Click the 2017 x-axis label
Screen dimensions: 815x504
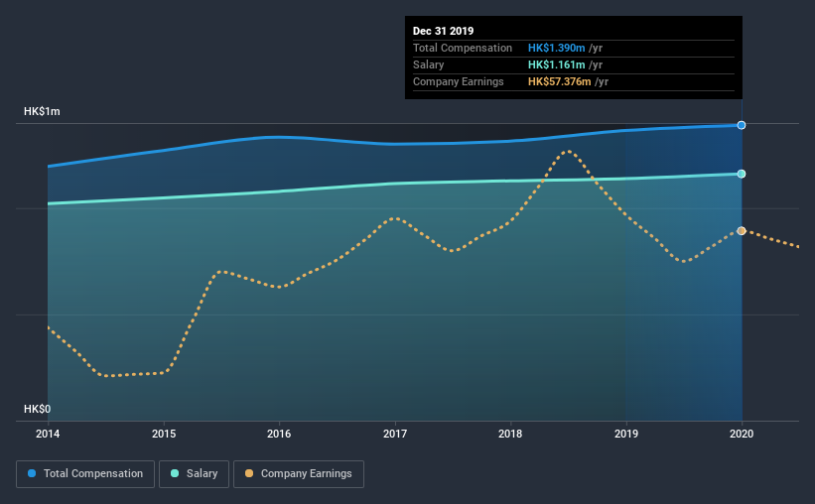pos(395,434)
